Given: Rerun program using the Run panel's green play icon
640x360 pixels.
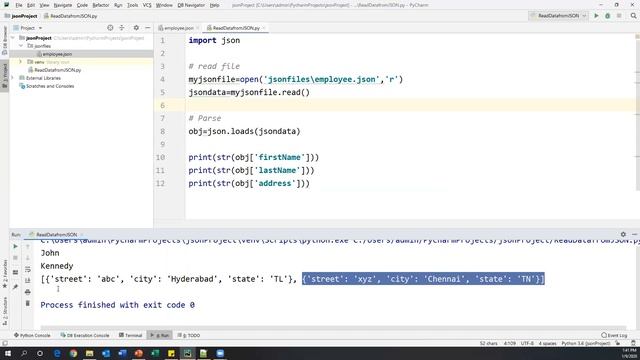Looking at the screenshot, I should (16, 247).
